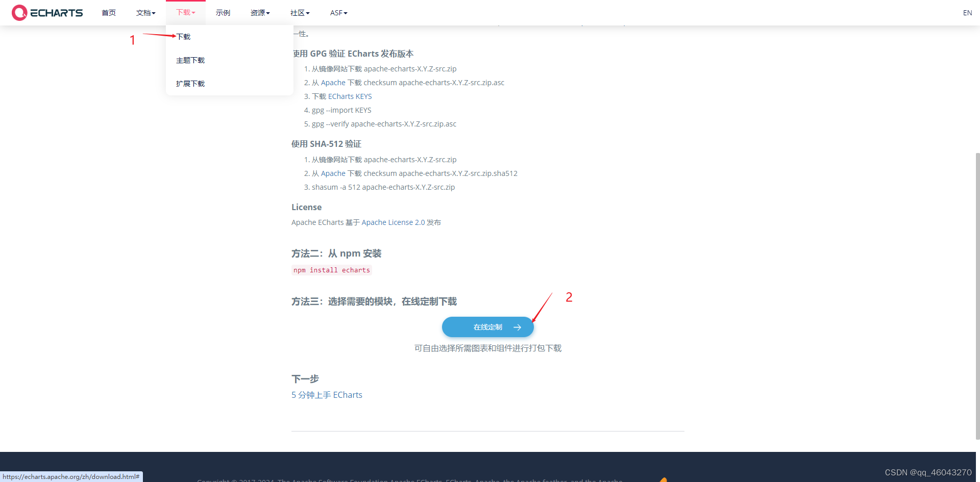Select 下载 in the dropdown list
The height and width of the screenshot is (482, 980).
(183, 37)
